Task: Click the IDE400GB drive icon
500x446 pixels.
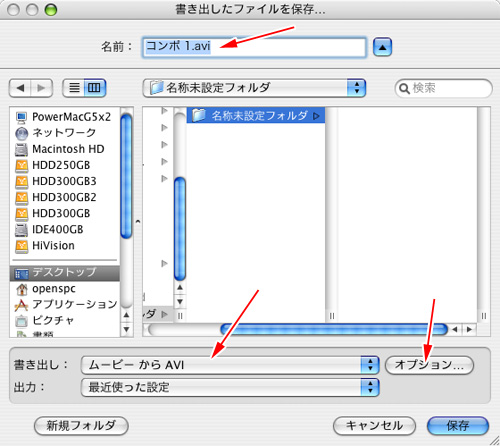Action: (22, 230)
